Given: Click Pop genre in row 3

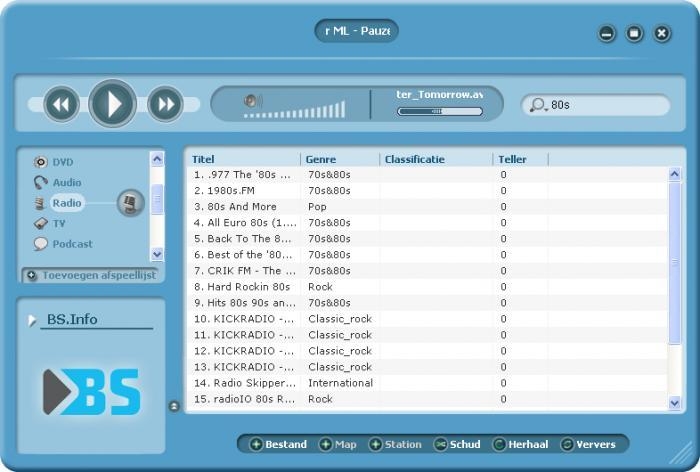Looking at the screenshot, I should point(317,207).
